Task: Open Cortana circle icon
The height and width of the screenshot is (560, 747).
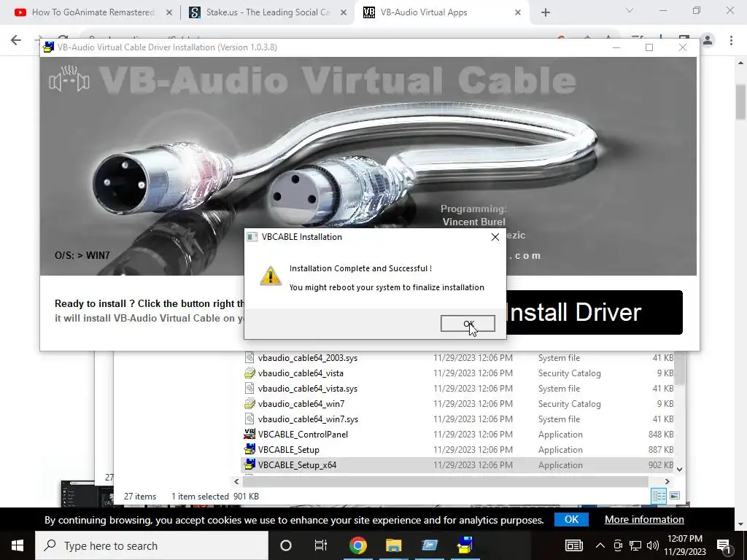Action: point(286,545)
